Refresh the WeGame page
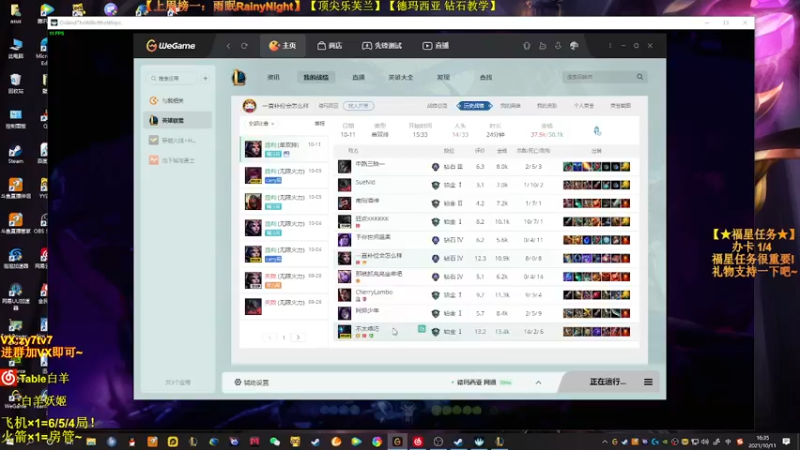This screenshot has height=450, width=800. 244,46
